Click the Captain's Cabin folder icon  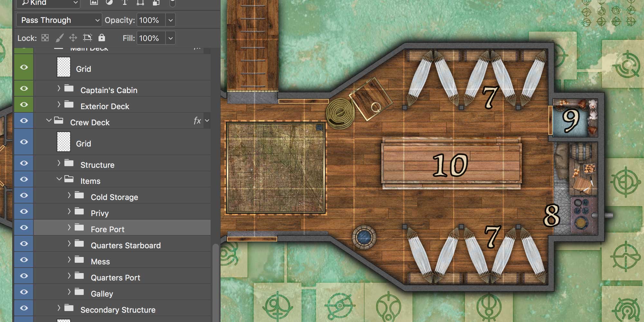pyautogui.click(x=69, y=88)
